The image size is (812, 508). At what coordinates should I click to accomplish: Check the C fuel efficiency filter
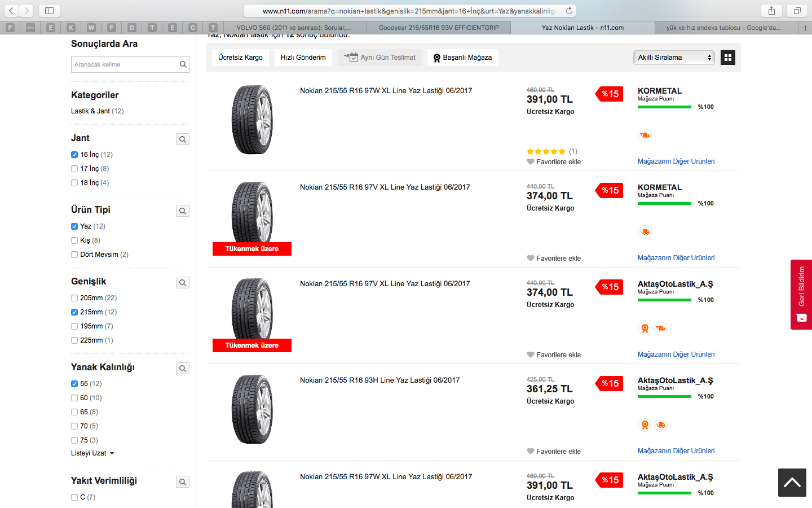[x=74, y=497]
